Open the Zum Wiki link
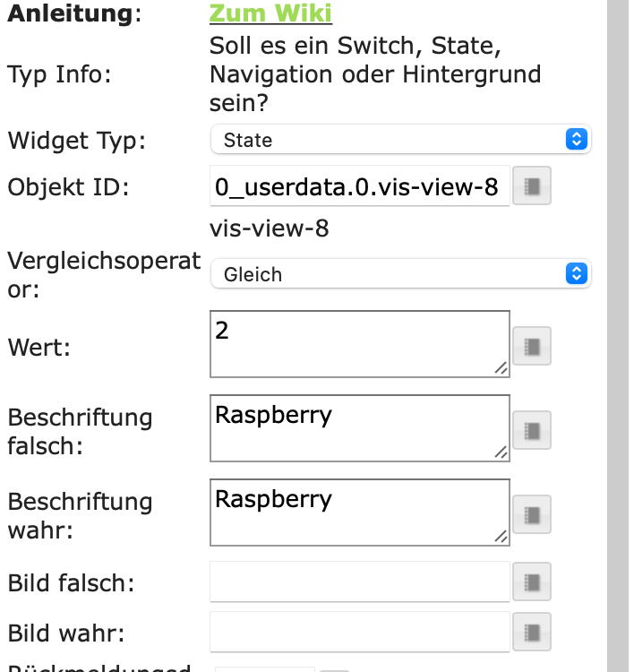 coord(270,13)
